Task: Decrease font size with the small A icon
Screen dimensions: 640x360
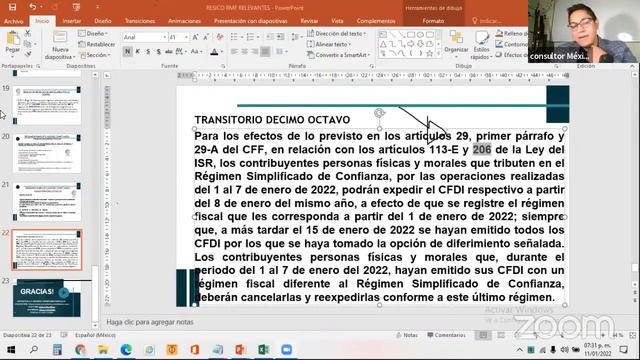Action: coord(205,37)
